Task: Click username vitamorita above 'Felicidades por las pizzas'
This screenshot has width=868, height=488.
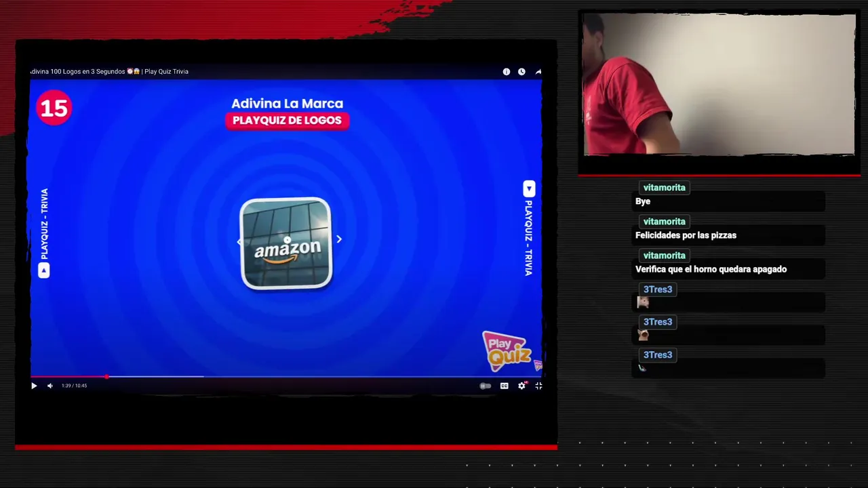Action: click(664, 222)
